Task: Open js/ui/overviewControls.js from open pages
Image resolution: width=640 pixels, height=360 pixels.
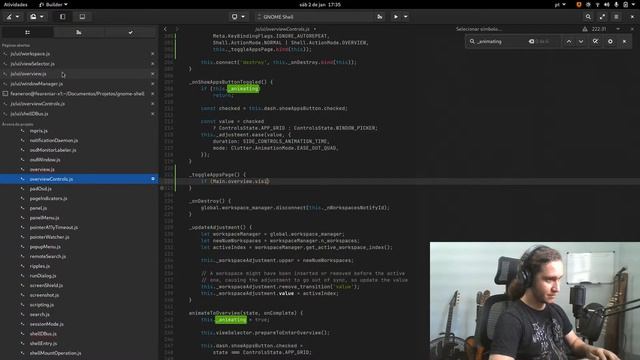Action: coord(38,104)
